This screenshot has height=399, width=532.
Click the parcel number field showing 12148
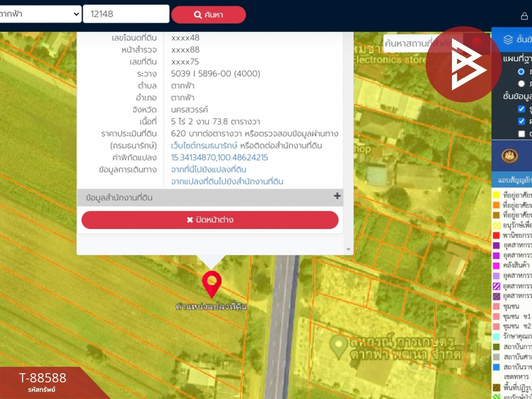click(x=126, y=14)
